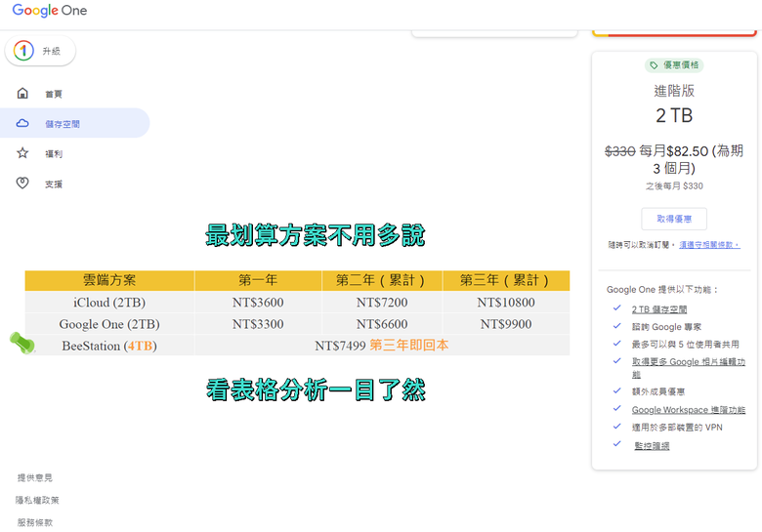Click the 取得優惠 get offer button

coord(674,219)
